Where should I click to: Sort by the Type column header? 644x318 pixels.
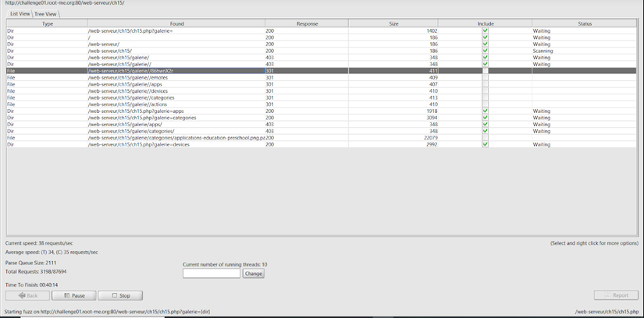pyautogui.click(x=48, y=24)
